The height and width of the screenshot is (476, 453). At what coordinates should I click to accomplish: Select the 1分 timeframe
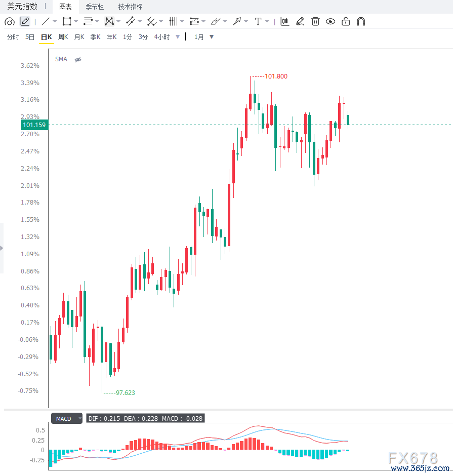[x=128, y=37]
